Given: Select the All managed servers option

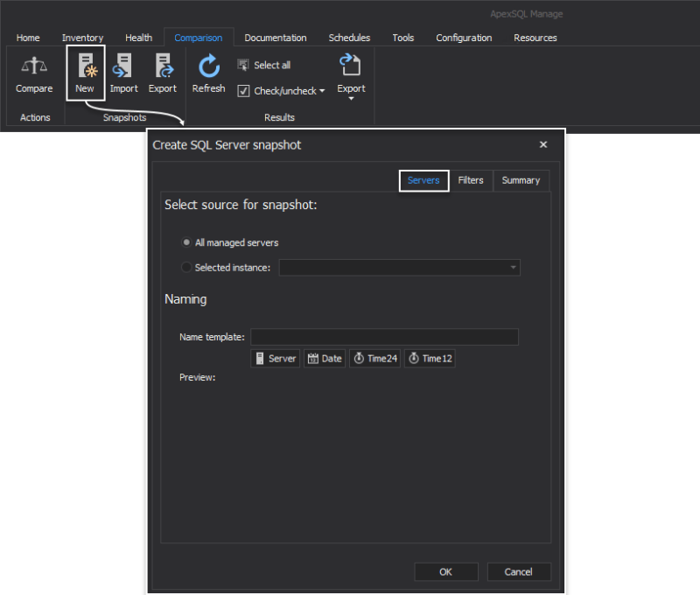Looking at the screenshot, I should (185, 242).
